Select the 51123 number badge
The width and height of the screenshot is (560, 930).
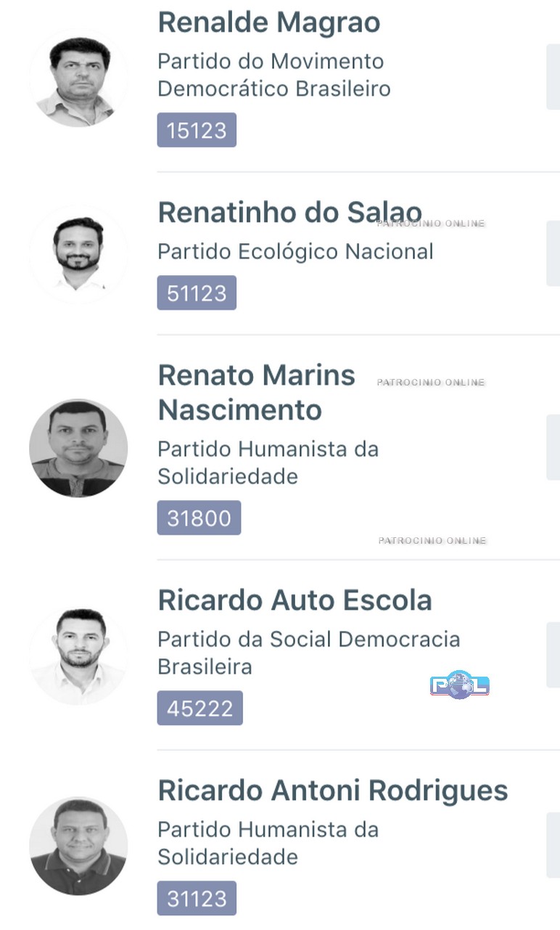197,293
